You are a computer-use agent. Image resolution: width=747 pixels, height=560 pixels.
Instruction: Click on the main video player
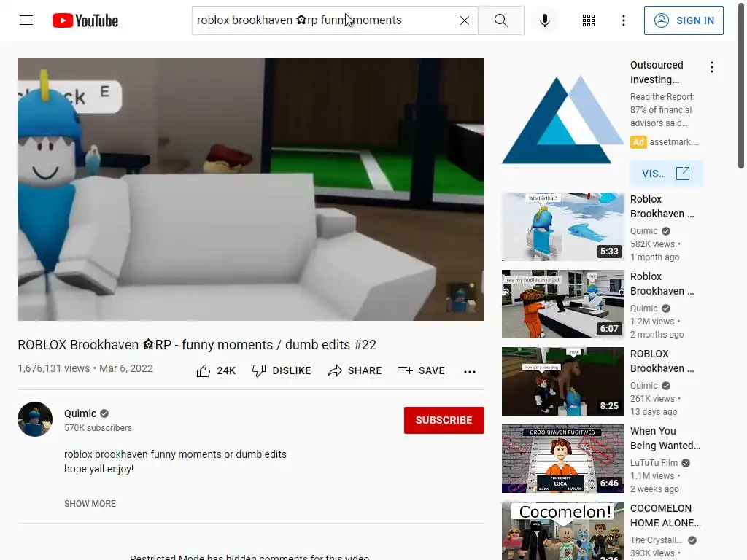point(251,190)
